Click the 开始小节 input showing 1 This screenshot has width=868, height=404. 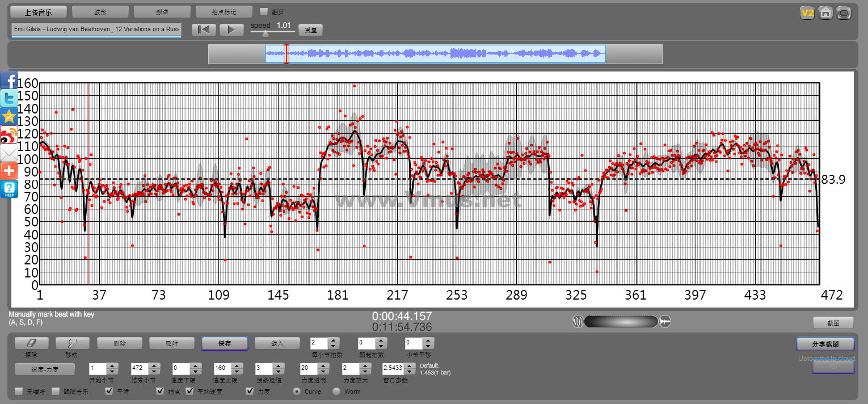point(98,368)
